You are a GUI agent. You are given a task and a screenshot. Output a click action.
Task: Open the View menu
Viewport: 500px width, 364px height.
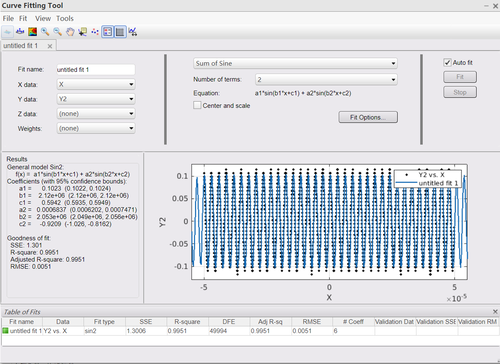(x=43, y=19)
